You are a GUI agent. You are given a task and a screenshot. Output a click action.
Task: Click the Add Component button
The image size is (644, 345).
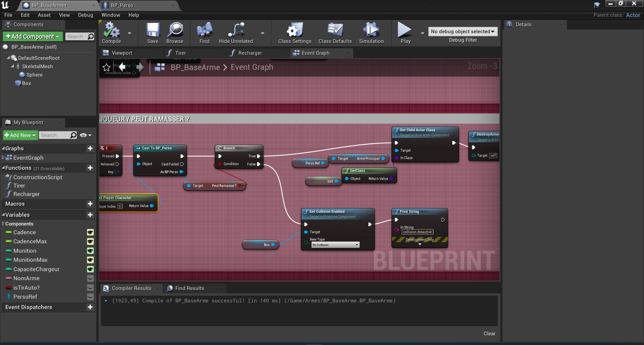click(x=33, y=37)
